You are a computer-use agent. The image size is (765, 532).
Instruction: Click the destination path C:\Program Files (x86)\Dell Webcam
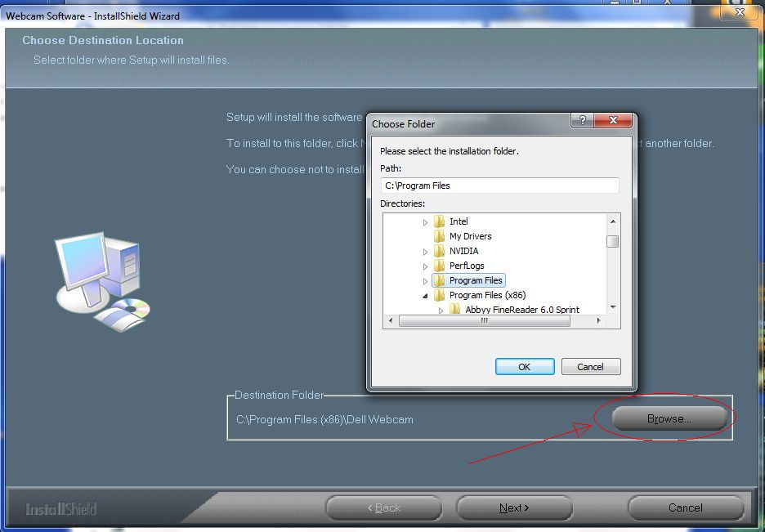[324, 419]
